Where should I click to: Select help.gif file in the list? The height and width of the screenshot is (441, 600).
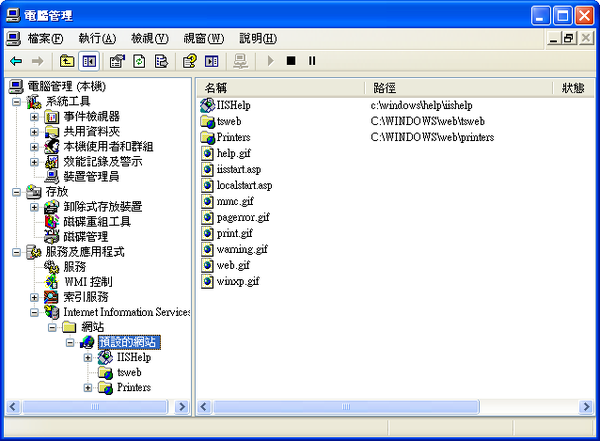pos(233,154)
